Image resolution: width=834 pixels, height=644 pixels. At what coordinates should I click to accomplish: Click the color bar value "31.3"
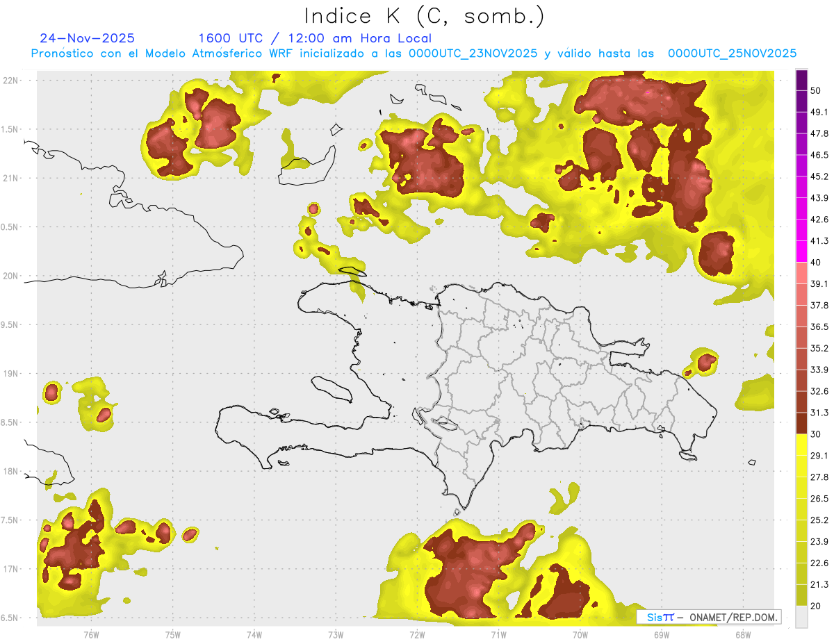[x=819, y=413]
